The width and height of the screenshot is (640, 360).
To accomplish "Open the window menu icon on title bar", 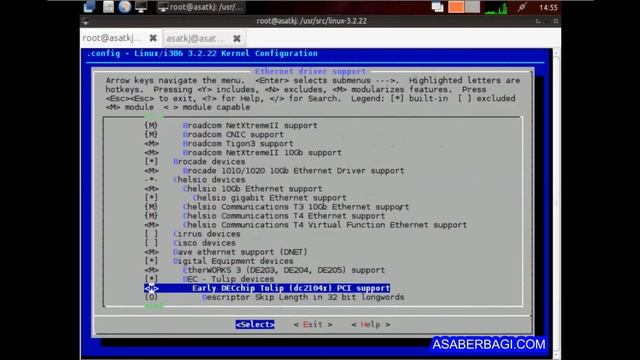I will pos(86,21).
